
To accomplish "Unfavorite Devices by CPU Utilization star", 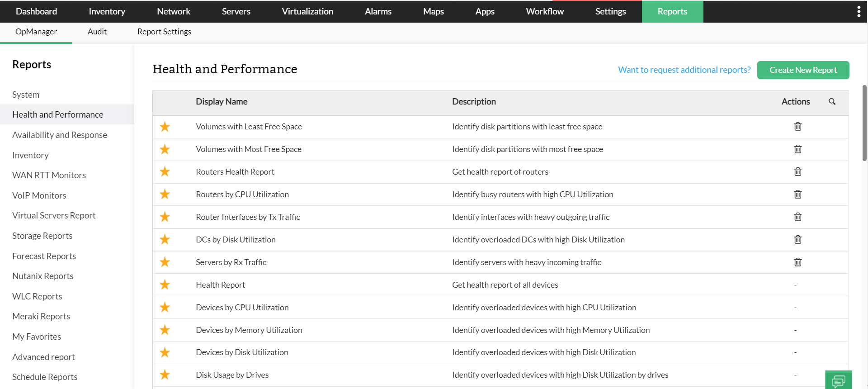I will [x=165, y=308].
